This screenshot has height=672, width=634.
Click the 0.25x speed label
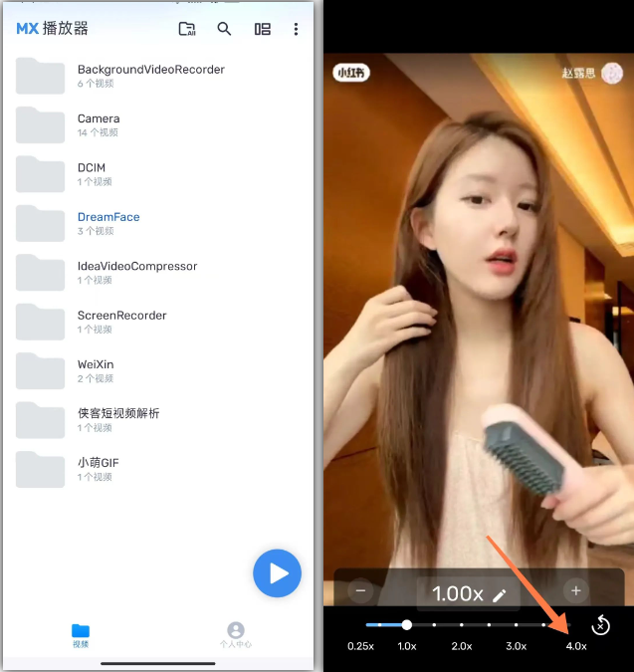[360, 646]
